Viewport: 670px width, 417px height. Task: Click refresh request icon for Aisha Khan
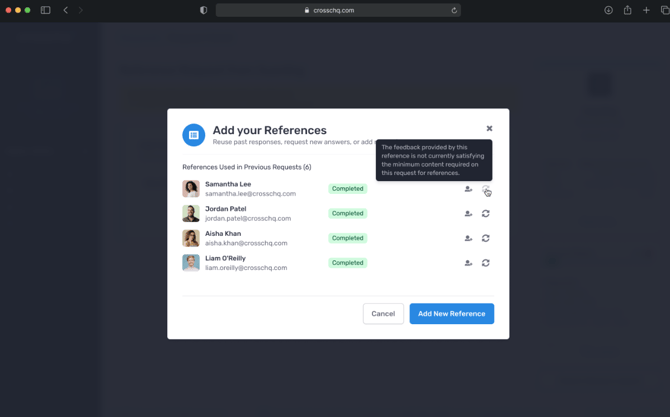(486, 238)
